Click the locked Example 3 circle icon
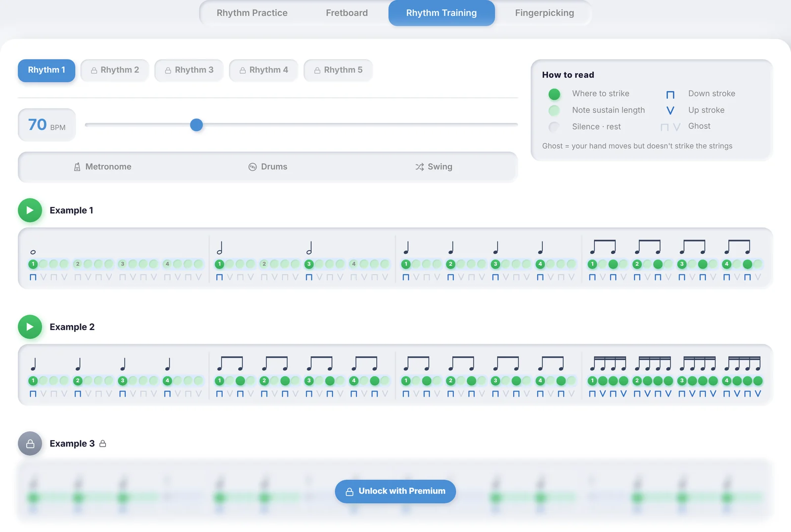Image resolution: width=791 pixels, height=532 pixels. point(30,444)
